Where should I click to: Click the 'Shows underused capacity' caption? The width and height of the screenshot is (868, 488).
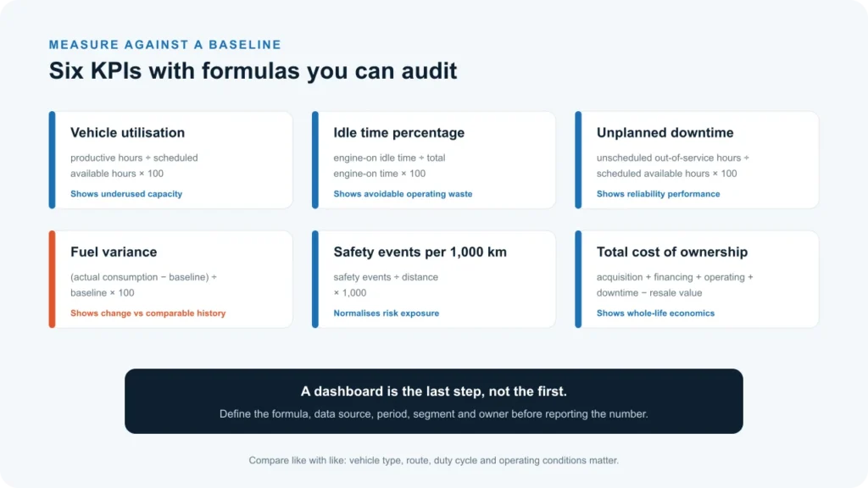click(126, 194)
